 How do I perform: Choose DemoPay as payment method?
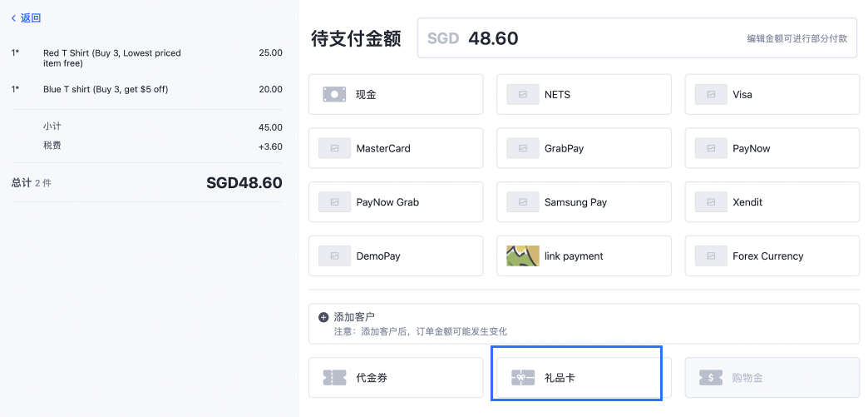click(396, 256)
